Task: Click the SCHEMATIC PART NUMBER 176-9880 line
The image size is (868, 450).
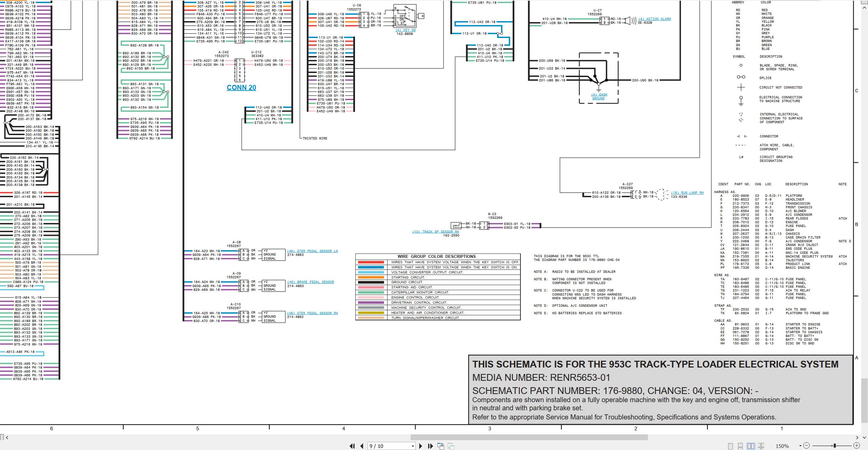Action: (615, 391)
